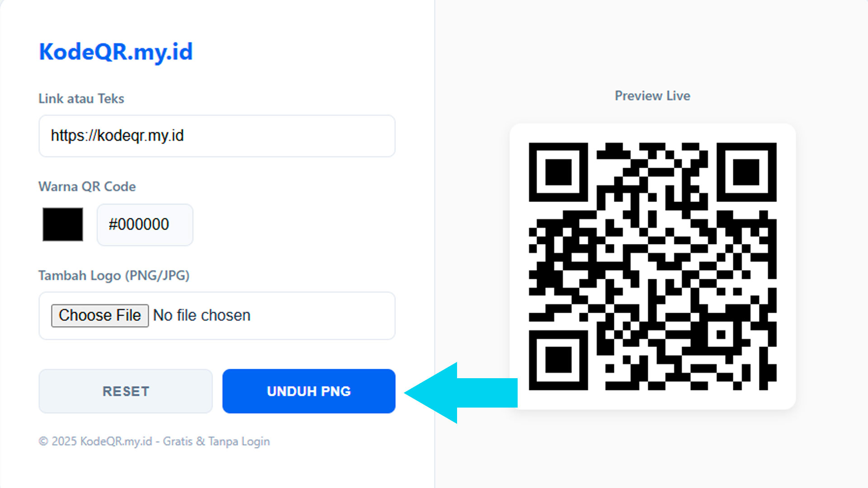This screenshot has width=868, height=488.
Task: Click the center of the QR code preview
Action: 652,267
